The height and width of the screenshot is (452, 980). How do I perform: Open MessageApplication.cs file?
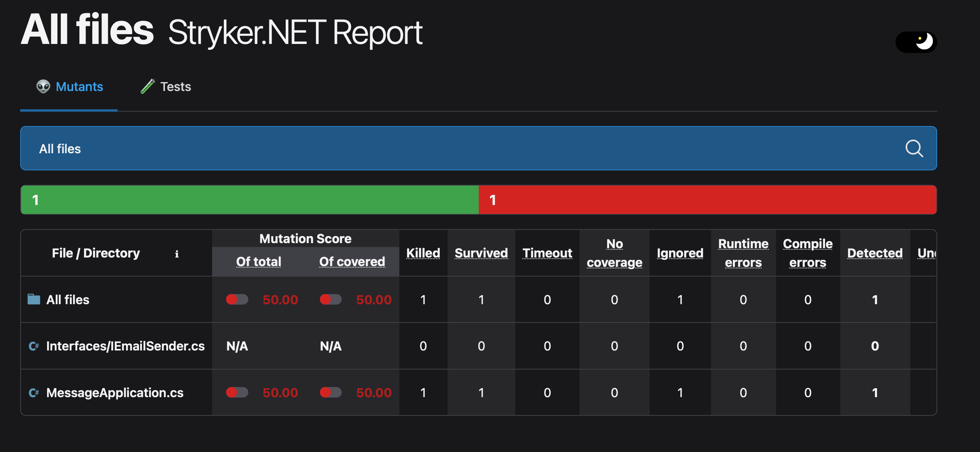(x=115, y=393)
